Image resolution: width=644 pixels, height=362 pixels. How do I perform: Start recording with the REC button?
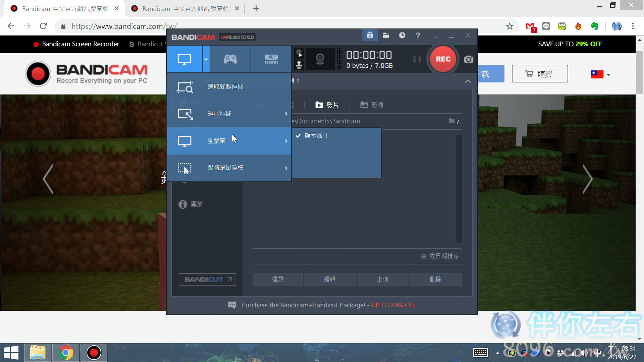coord(443,59)
